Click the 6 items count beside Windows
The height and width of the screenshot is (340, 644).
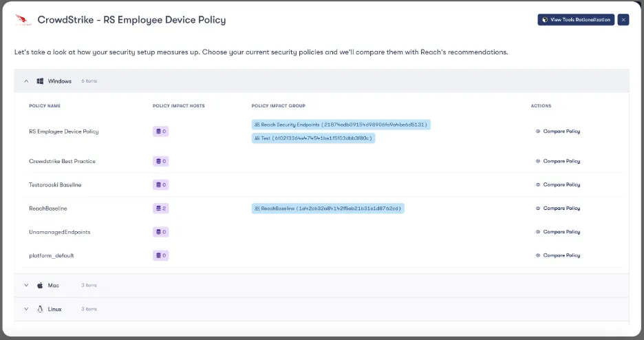click(89, 81)
